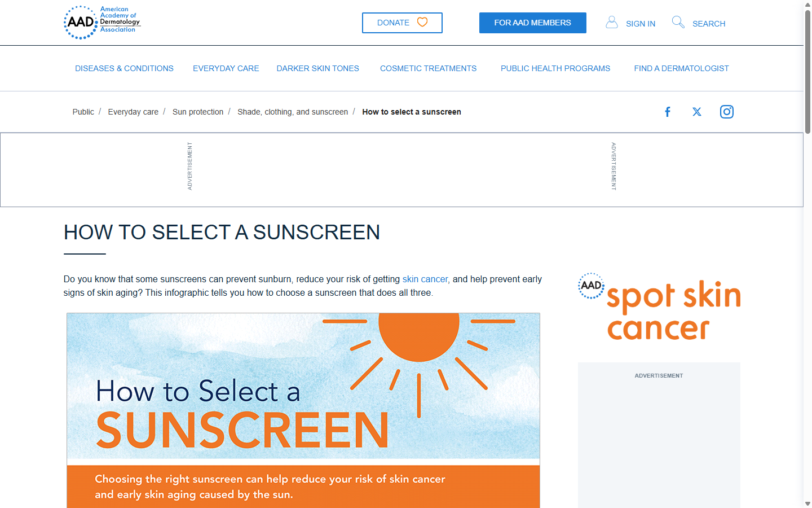Click the scrollbar down arrow
This screenshot has width=812, height=508.
[x=807, y=503]
